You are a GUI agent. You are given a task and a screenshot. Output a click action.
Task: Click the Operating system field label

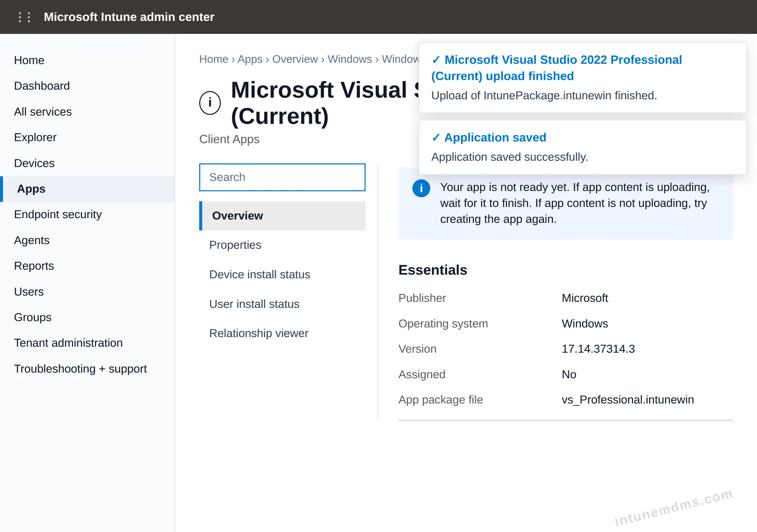pyautogui.click(x=443, y=324)
